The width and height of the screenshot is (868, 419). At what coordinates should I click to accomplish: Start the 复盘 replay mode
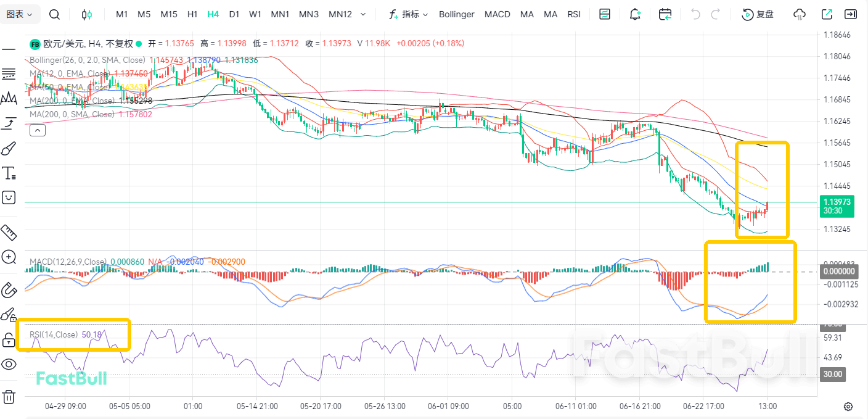(x=758, y=14)
